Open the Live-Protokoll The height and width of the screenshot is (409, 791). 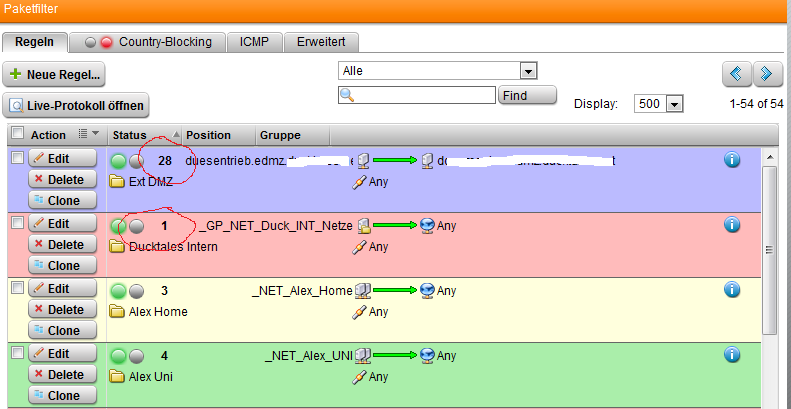(76, 105)
